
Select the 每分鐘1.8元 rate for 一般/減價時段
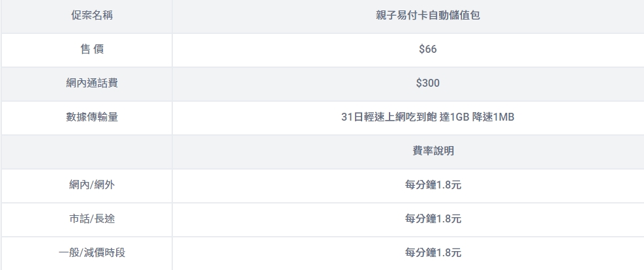pos(433,253)
